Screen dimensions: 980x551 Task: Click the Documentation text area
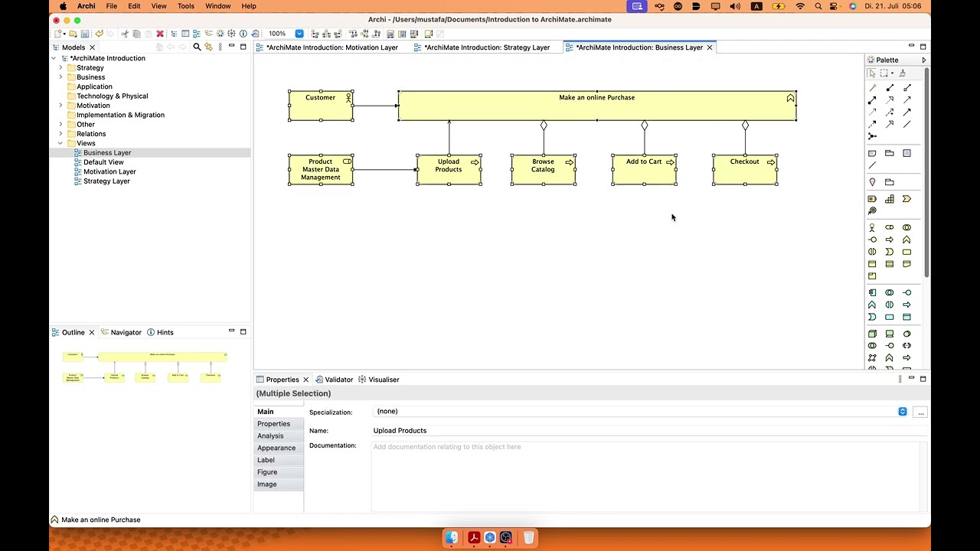646,476
